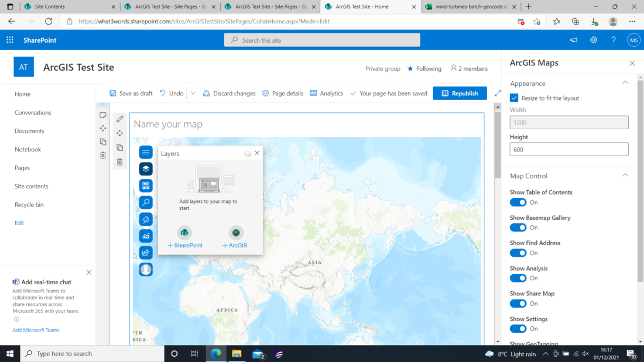Open the Undo dropdown arrow
Viewport: 644px width, 362px height.
193,93
